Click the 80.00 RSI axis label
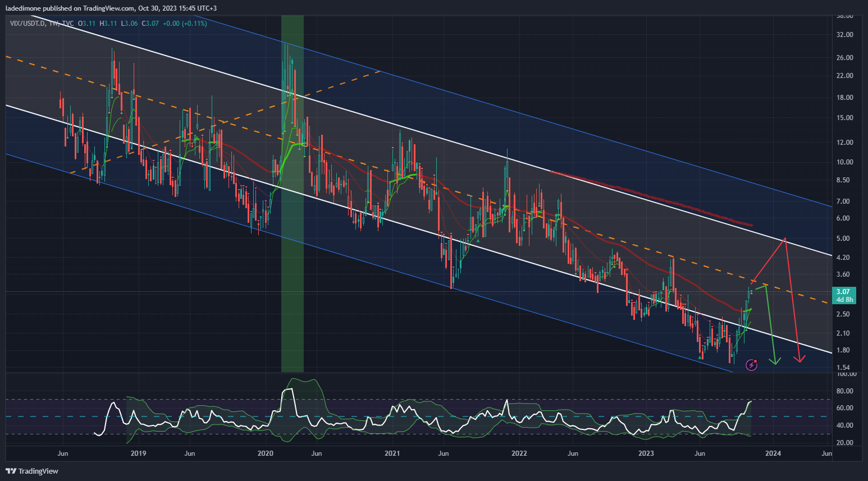Viewport: 868px width, 481px height. click(x=844, y=391)
